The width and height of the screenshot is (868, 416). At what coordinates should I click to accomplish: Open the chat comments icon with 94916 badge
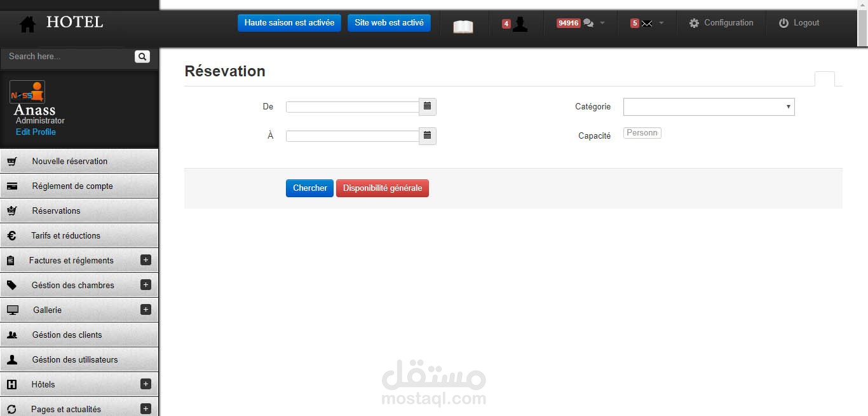tap(588, 23)
